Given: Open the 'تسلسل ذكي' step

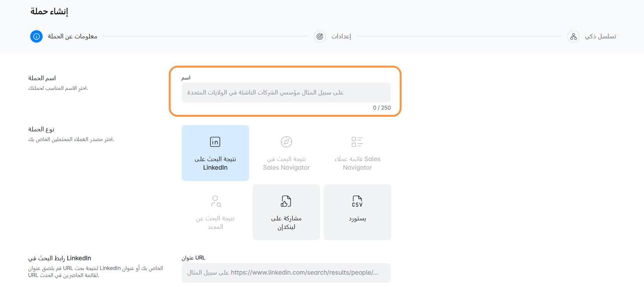Looking at the screenshot, I should pos(600,36).
